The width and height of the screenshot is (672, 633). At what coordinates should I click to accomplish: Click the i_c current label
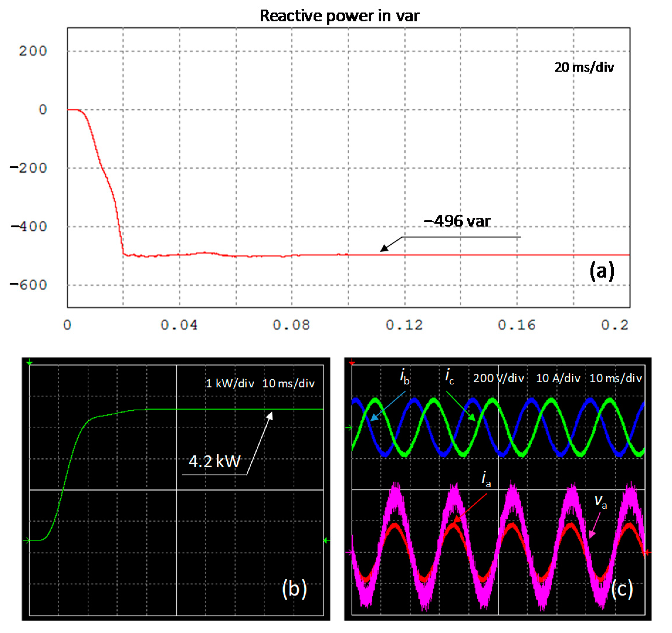tap(449, 376)
